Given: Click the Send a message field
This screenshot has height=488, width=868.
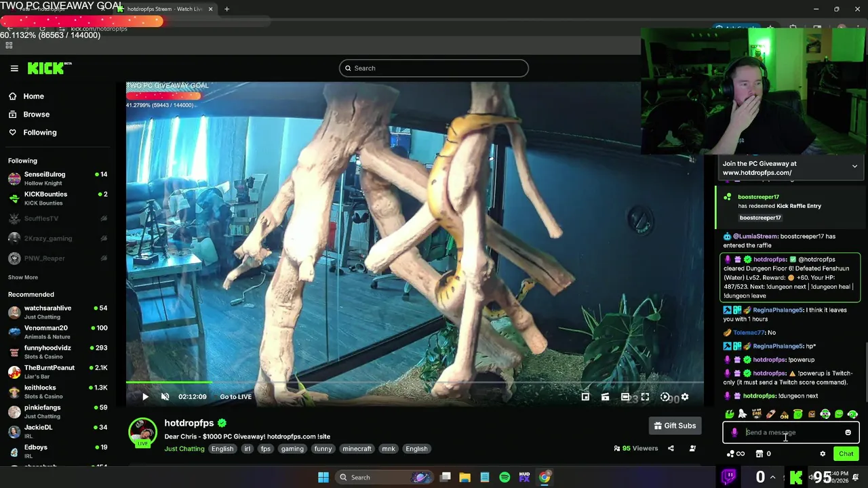Looking at the screenshot, I should coord(791,432).
